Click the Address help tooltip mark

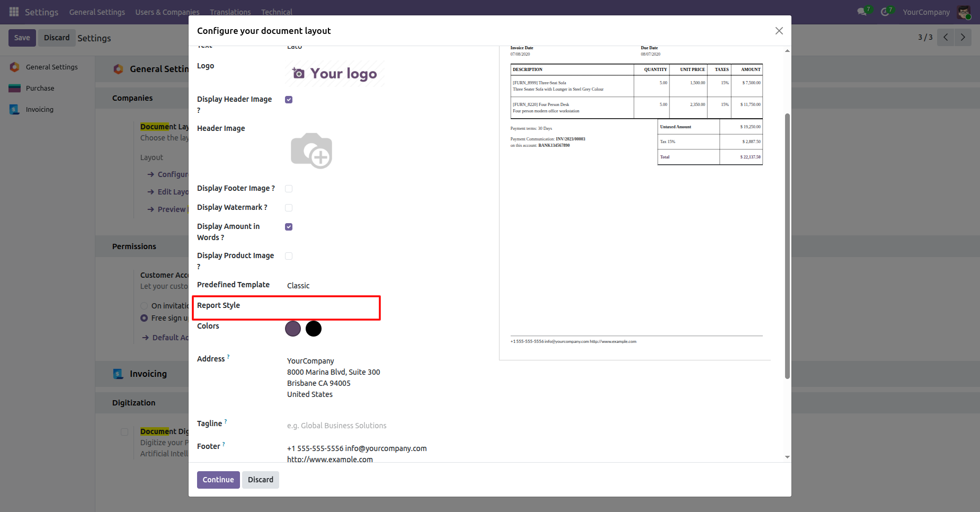228,357
